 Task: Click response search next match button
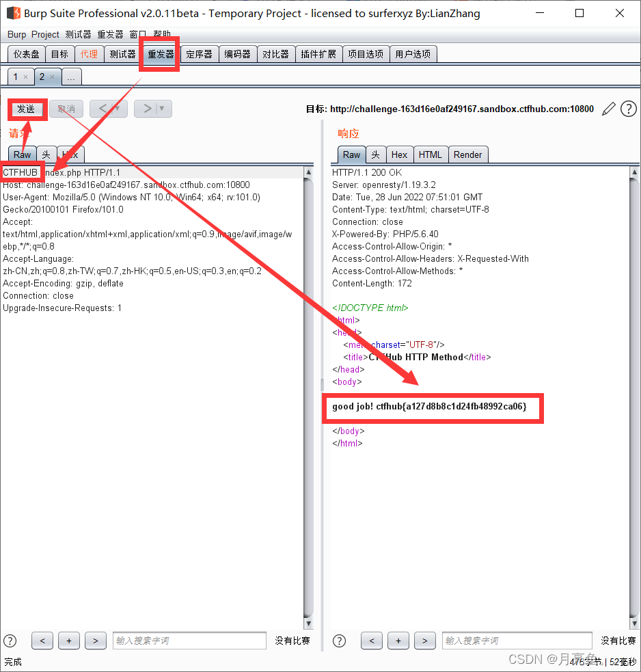424,641
